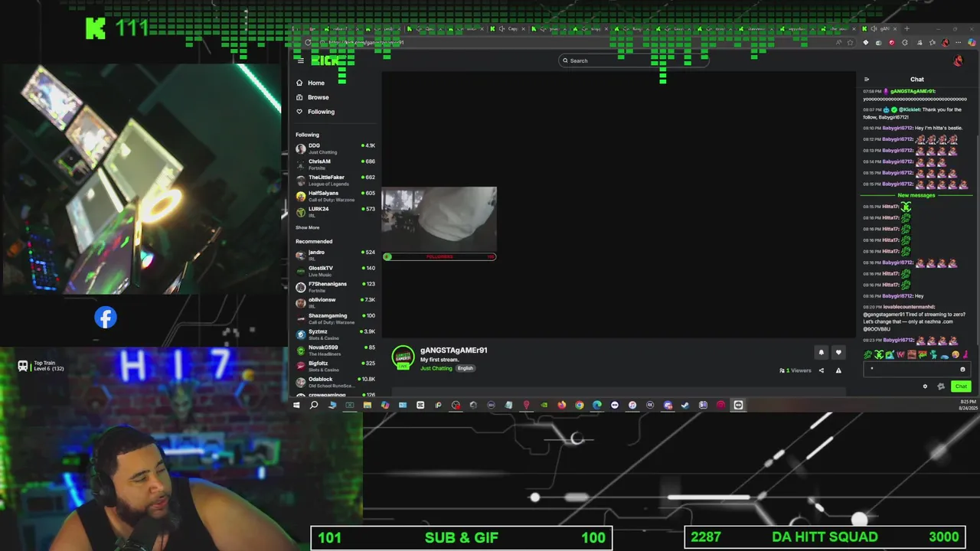The image size is (980, 551).
Task: Click the first green emote in quick emote bar
Action: pyautogui.click(x=867, y=354)
